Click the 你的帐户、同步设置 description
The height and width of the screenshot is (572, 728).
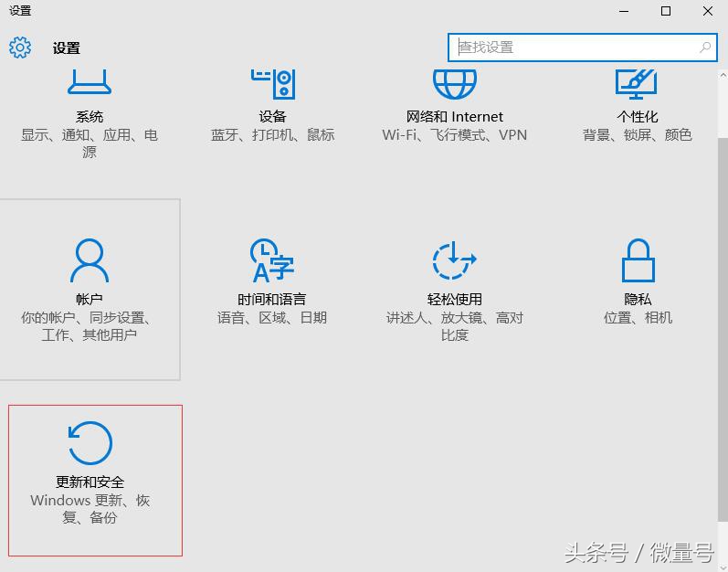tap(90, 326)
